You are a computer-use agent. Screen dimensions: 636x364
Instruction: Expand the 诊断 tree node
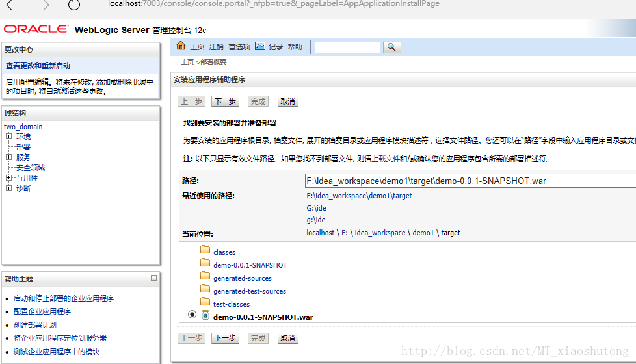click(8, 188)
